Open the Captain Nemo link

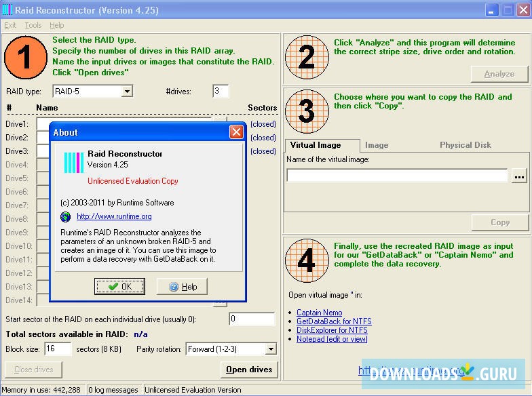click(x=319, y=312)
